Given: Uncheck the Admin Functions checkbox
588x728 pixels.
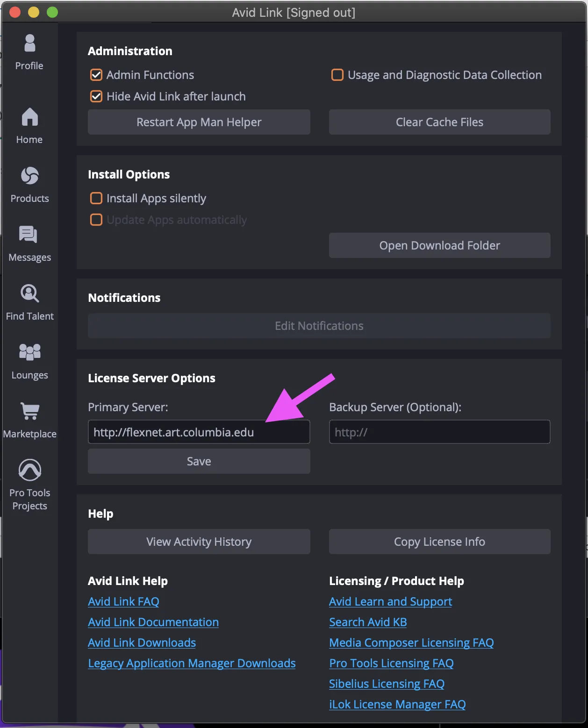Looking at the screenshot, I should (x=96, y=75).
